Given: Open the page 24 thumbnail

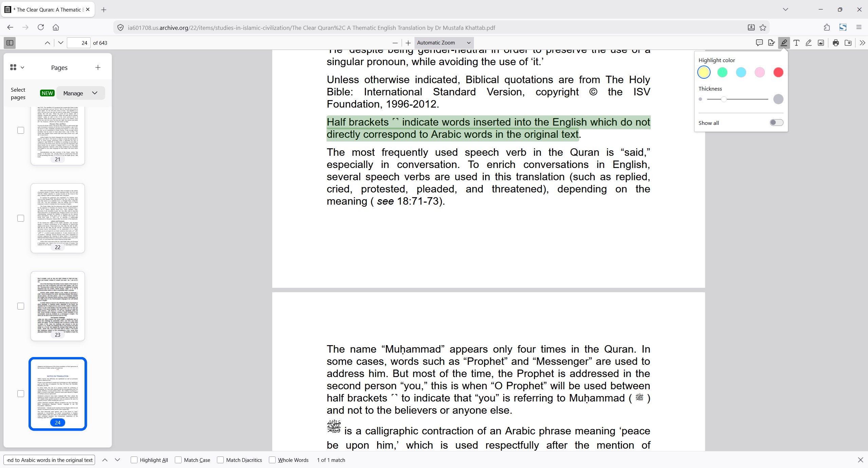Looking at the screenshot, I should click(x=58, y=394).
